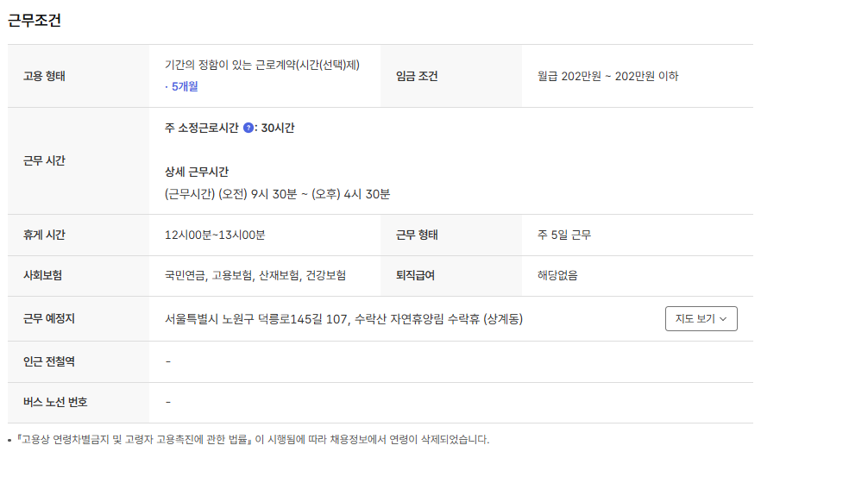
Task: Click the 휴게 시간 row label
Action: 44,235
